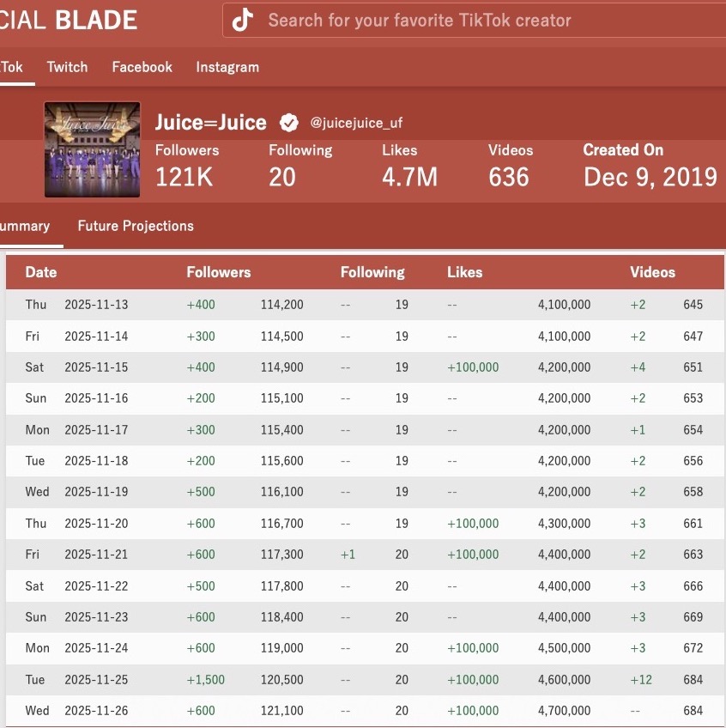Switch to the Twitch platform tab
726x728 pixels.
click(x=67, y=67)
